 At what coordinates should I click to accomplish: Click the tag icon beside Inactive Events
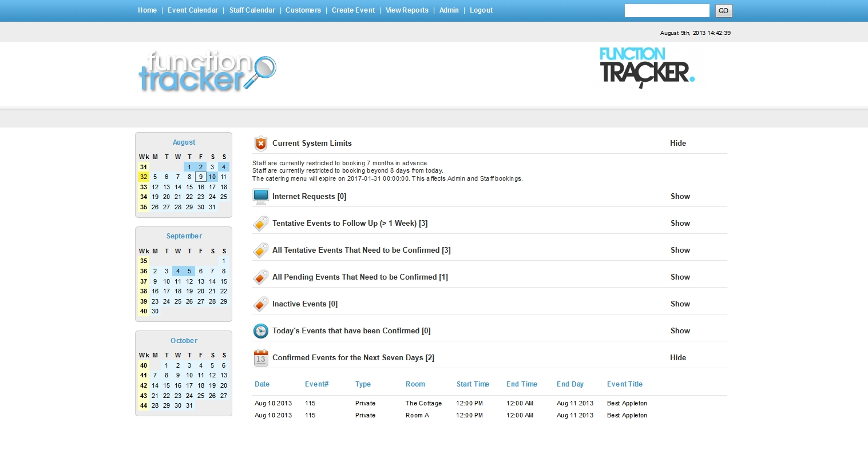(260, 304)
